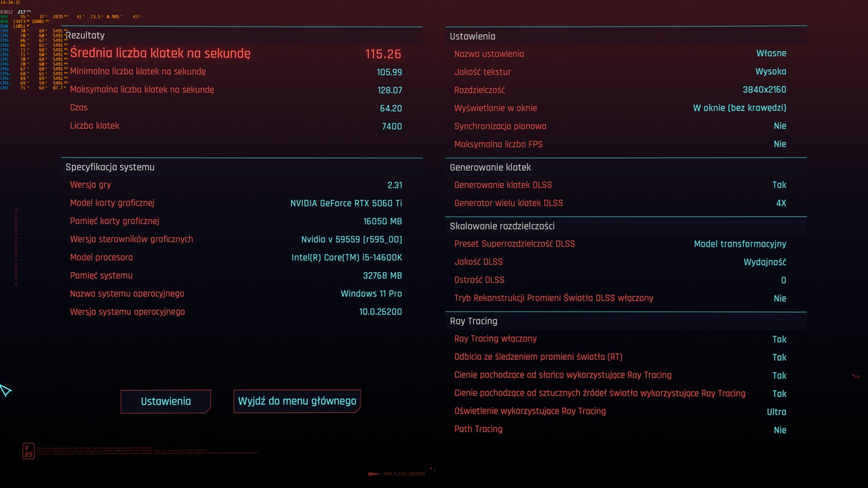Image resolution: width=868 pixels, height=488 pixels.
Task: Click the V 85 badge icon
Action: (x=28, y=451)
